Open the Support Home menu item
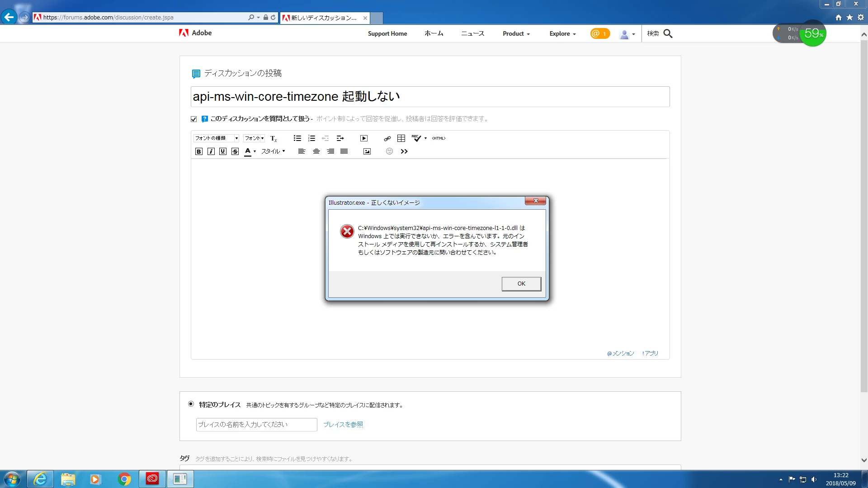Image resolution: width=868 pixels, height=488 pixels. 387,33
